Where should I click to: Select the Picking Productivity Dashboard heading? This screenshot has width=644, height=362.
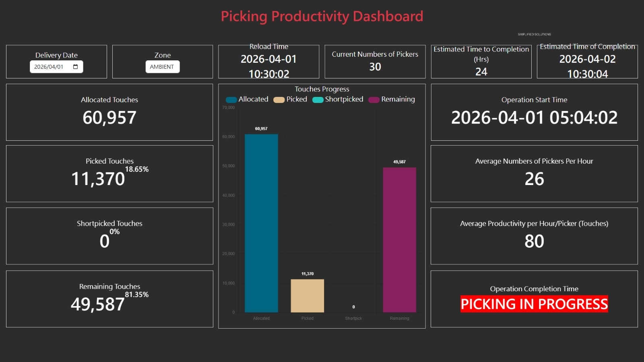coord(322,16)
